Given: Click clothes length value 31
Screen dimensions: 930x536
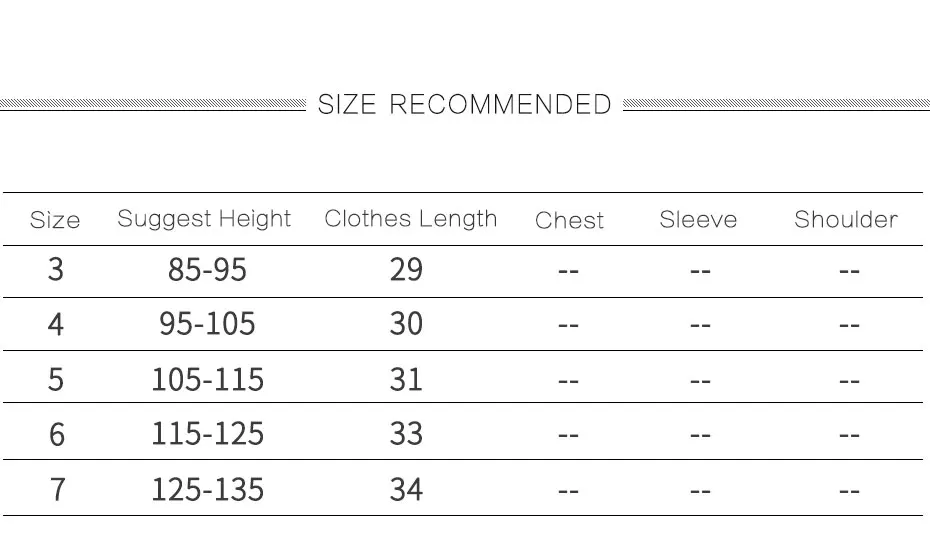Looking at the screenshot, I should pos(406,379).
